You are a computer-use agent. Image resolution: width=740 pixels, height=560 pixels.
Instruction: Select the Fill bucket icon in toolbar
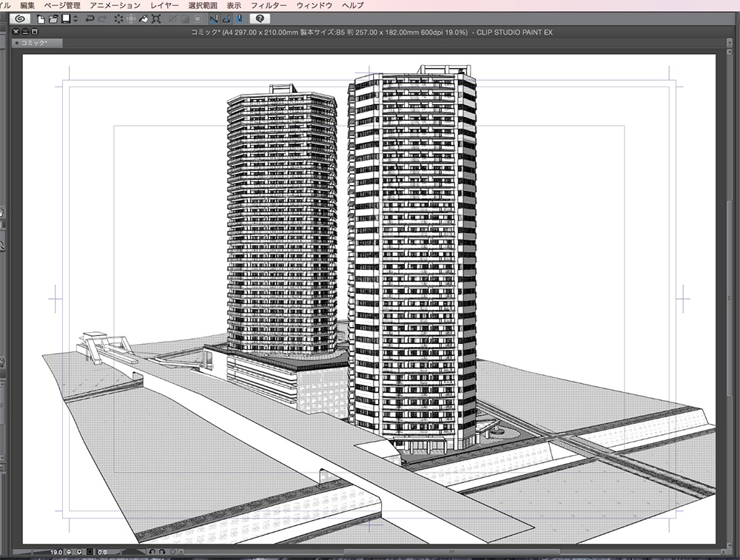145,18
